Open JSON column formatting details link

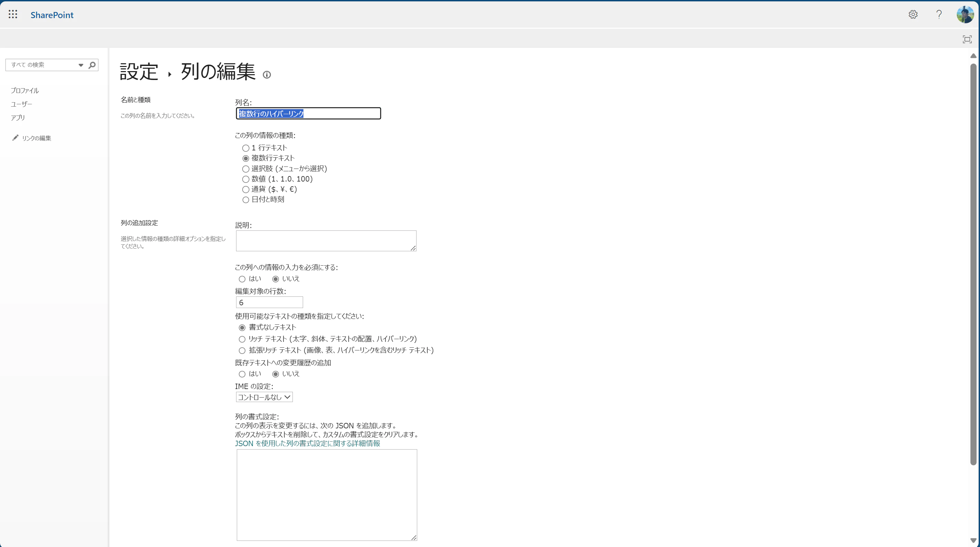click(x=308, y=443)
